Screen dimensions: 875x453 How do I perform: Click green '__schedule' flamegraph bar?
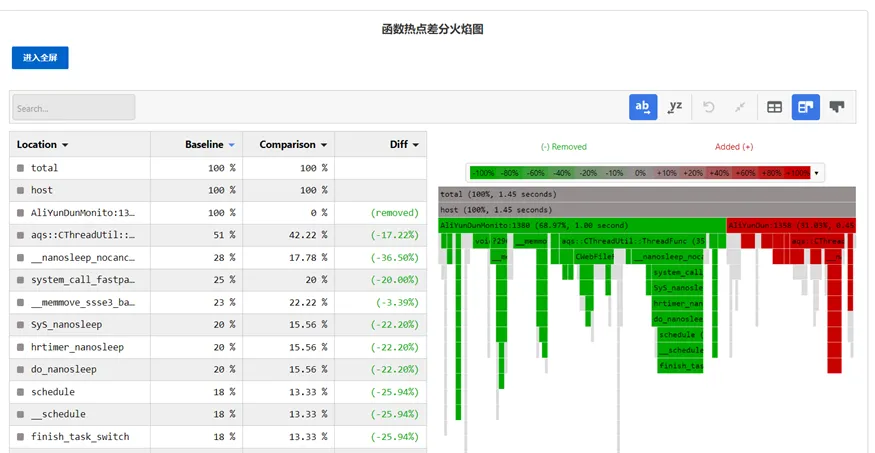click(680, 350)
